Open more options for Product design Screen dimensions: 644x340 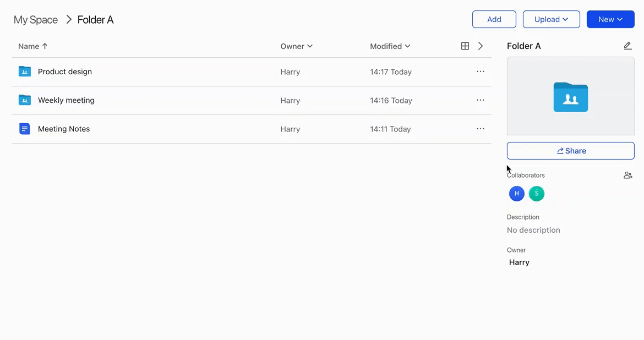(481, 72)
